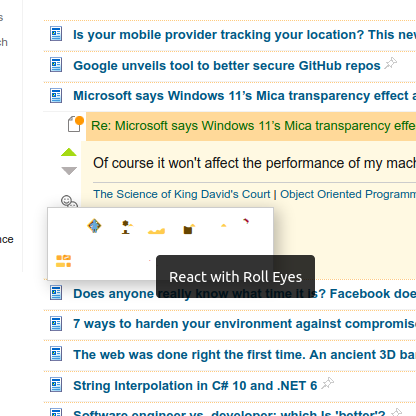This screenshot has height=416, width=416.
Task: Open 7 ways to harden your environment thread
Action: pos(244,324)
